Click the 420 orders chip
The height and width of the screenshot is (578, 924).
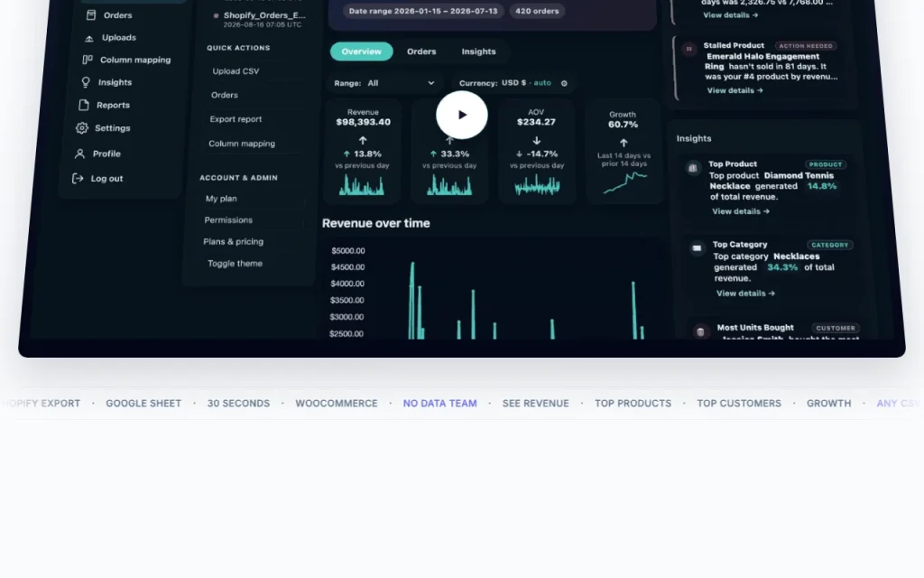(x=537, y=11)
